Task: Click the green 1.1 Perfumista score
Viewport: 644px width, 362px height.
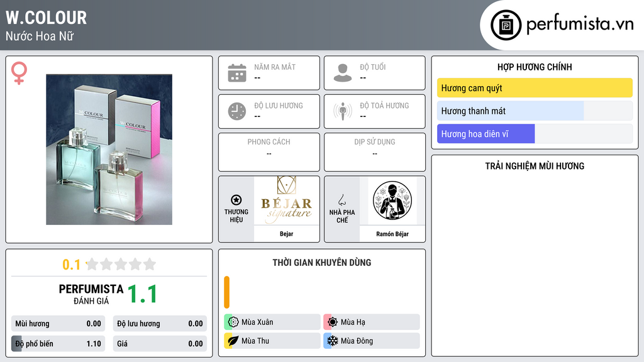Action: click(142, 294)
